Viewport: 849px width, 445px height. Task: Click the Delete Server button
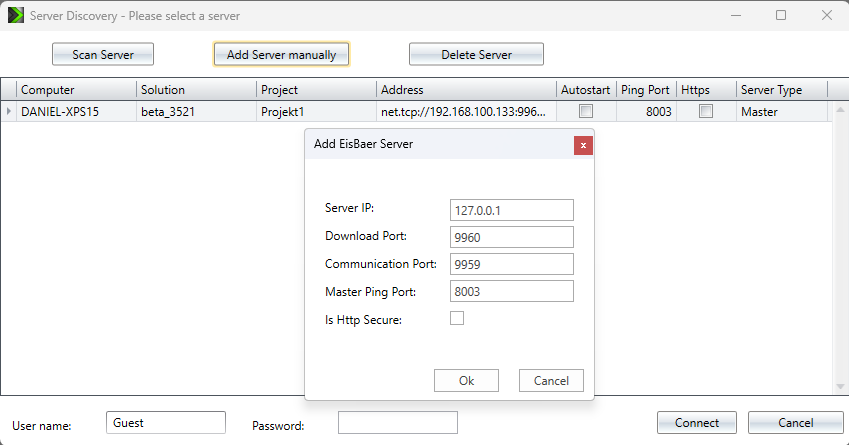[476, 54]
